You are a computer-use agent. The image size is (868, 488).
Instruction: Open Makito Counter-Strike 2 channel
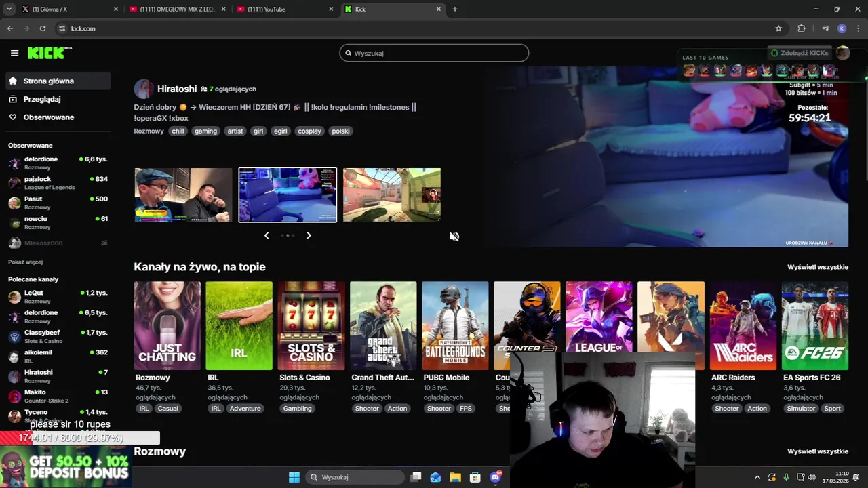point(58,396)
